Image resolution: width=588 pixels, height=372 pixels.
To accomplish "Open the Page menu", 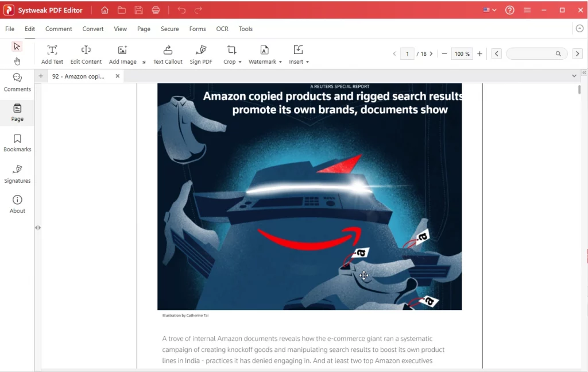I will tap(144, 29).
